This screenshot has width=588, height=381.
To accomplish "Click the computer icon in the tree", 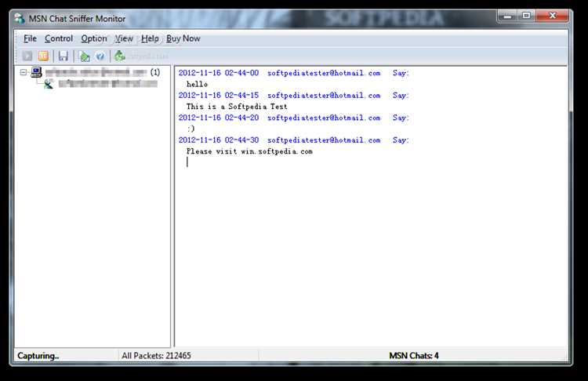I will [36, 72].
